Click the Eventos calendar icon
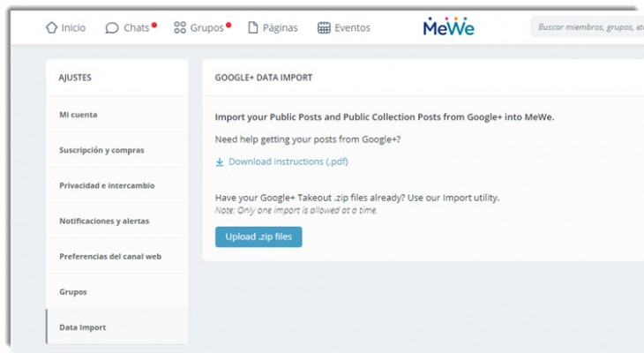This screenshot has height=353, width=644. (x=324, y=27)
